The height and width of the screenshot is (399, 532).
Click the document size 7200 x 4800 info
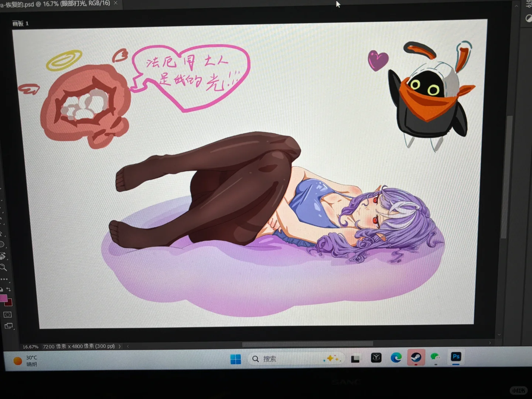(79, 346)
